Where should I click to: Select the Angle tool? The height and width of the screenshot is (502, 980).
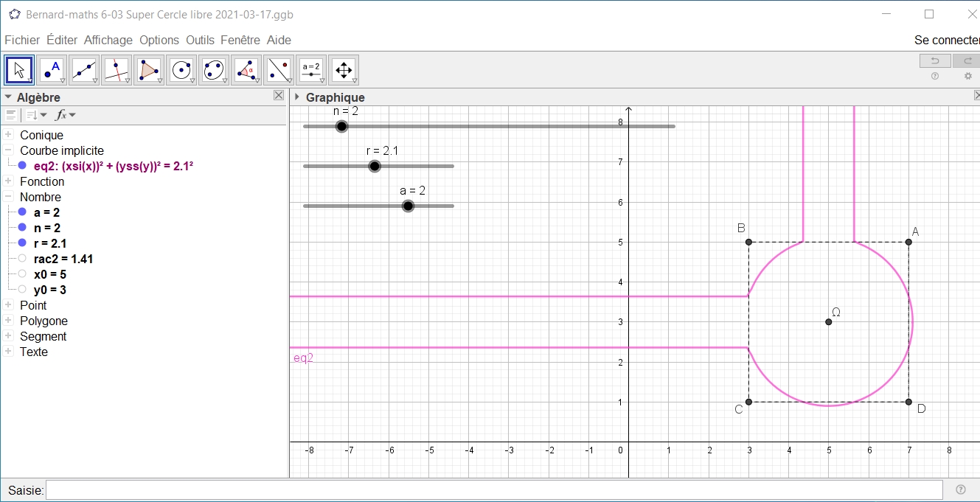click(246, 70)
